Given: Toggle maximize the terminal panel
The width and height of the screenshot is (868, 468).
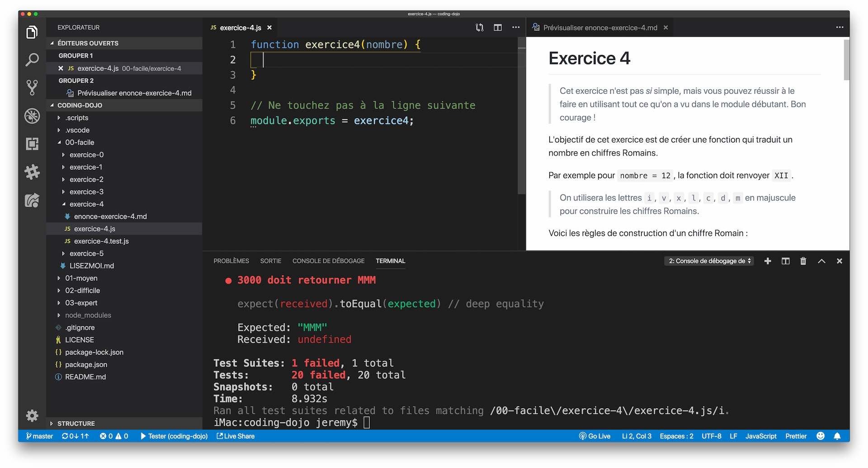Looking at the screenshot, I should click(x=821, y=261).
